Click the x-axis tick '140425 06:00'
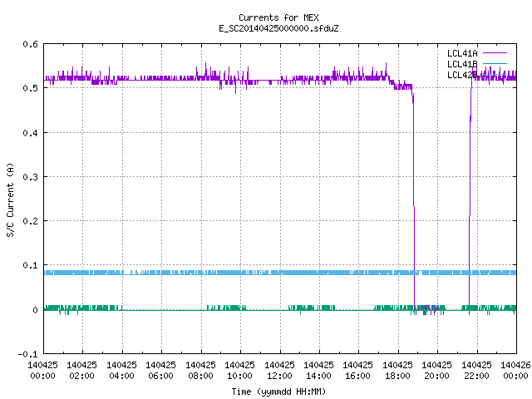 coord(160,371)
